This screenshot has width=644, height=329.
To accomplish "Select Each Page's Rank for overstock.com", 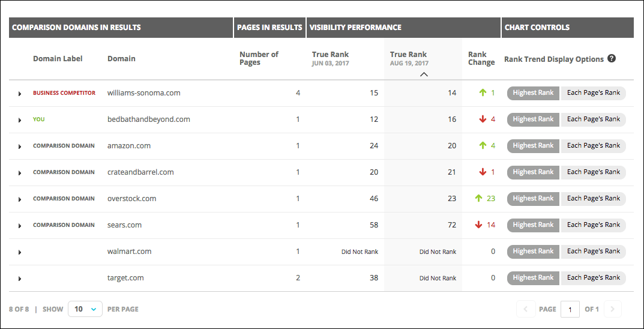I will 594,198.
